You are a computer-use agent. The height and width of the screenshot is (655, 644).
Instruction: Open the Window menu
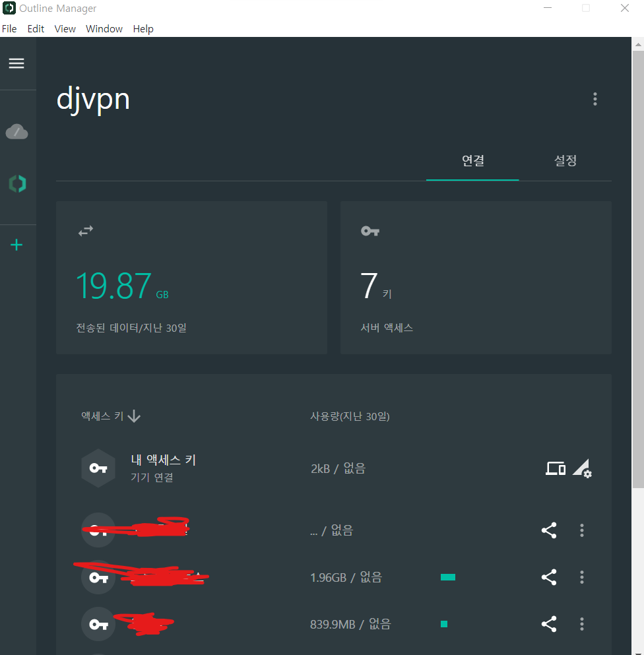pyautogui.click(x=104, y=29)
